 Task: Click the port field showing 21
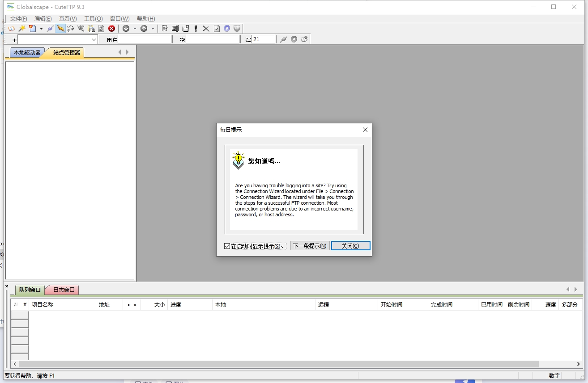click(263, 39)
